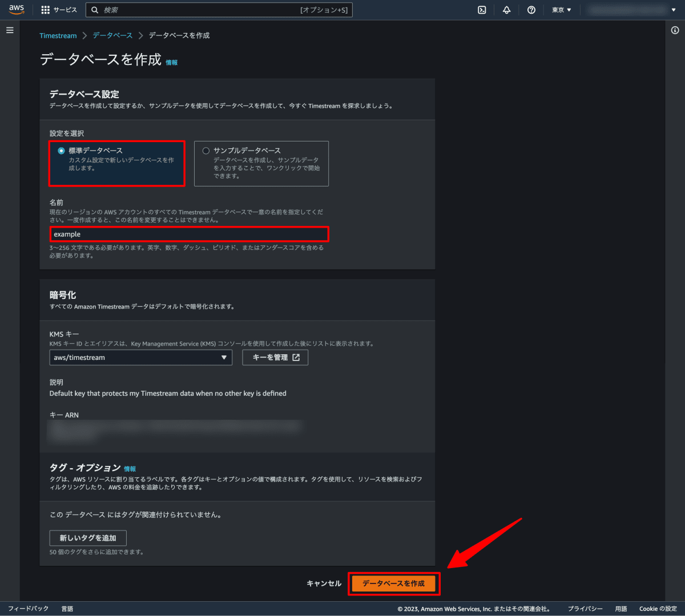
Task: Open プライバシー footer link
Action: [x=585, y=609]
